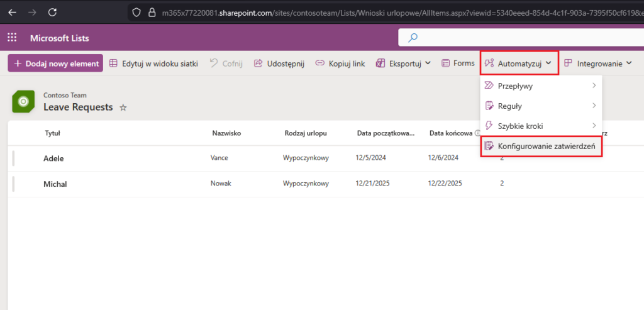Click Dodaj nowy element button
This screenshot has width=644, height=310.
[55, 64]
